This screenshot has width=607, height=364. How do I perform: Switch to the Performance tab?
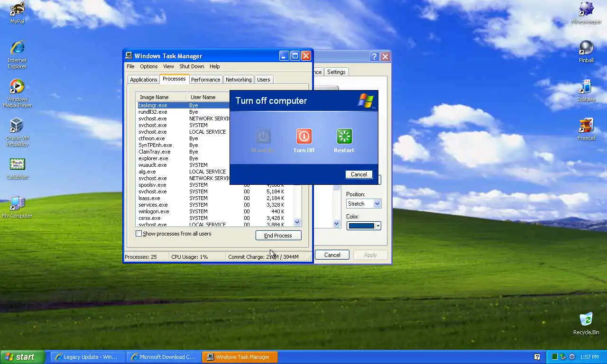[205, 80]
